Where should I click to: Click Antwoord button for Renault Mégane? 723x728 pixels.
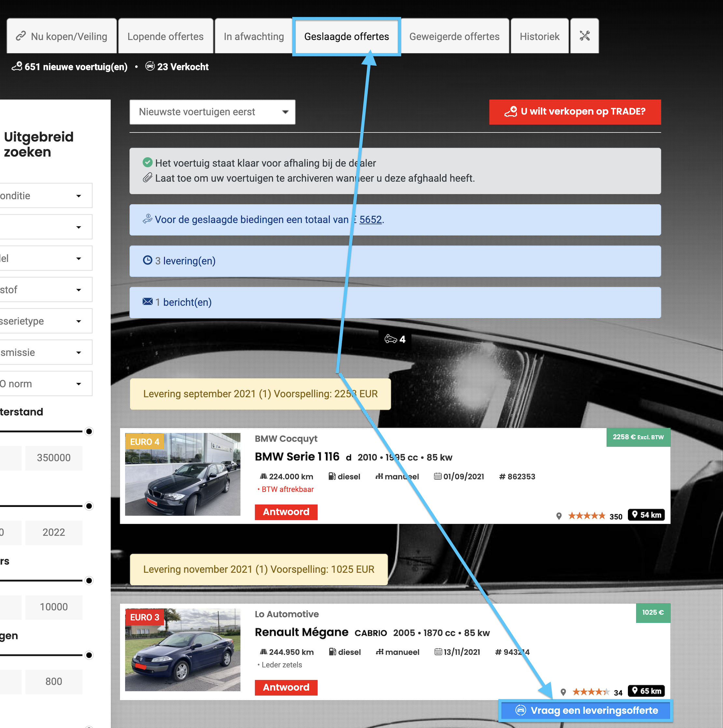point(286,687)
